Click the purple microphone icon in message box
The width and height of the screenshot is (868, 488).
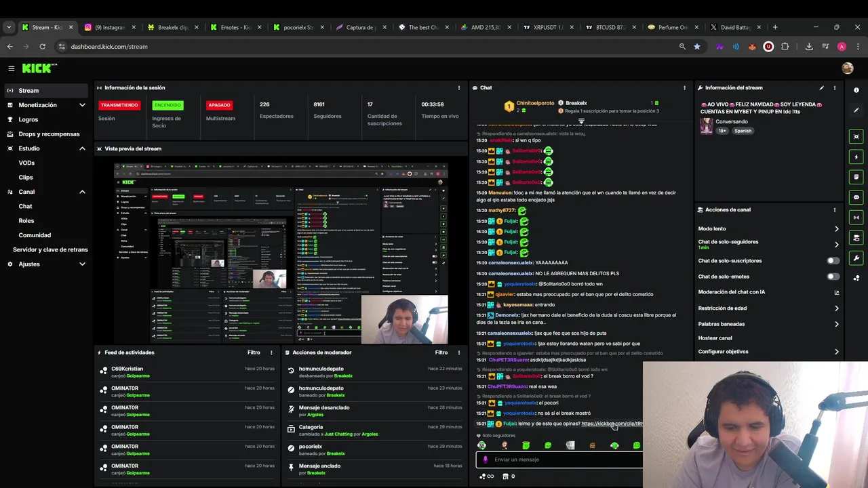click(485, 460)
